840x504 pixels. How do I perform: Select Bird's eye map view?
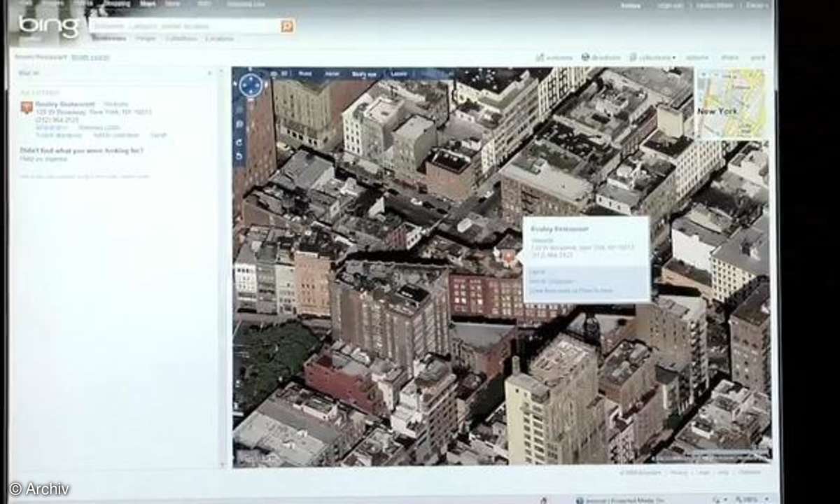pyautogui.click(x=364, y=73)
